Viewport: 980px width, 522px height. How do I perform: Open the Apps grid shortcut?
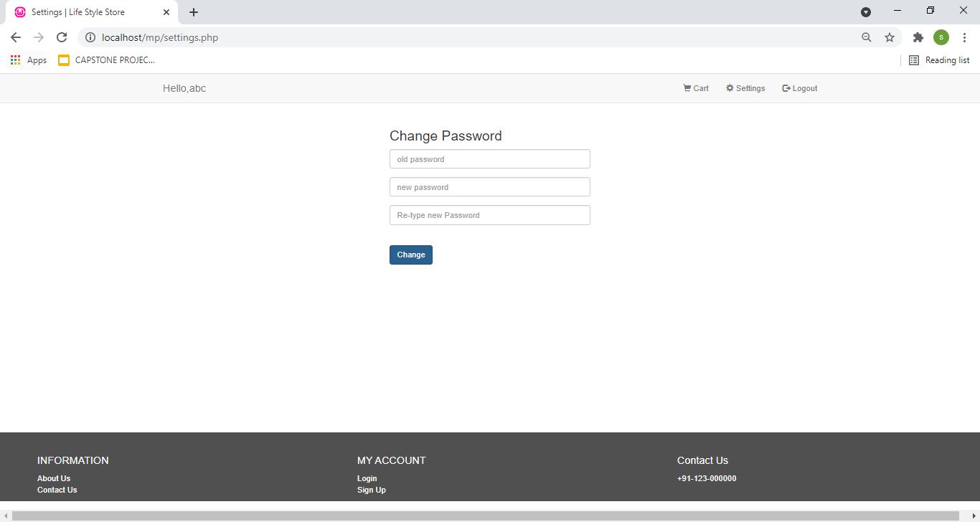point(29,60)
